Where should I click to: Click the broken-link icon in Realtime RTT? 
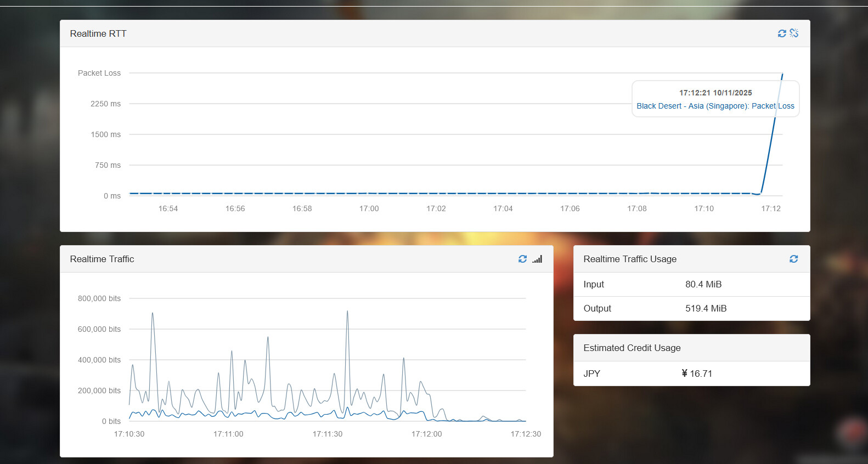[x=794, y=33]
